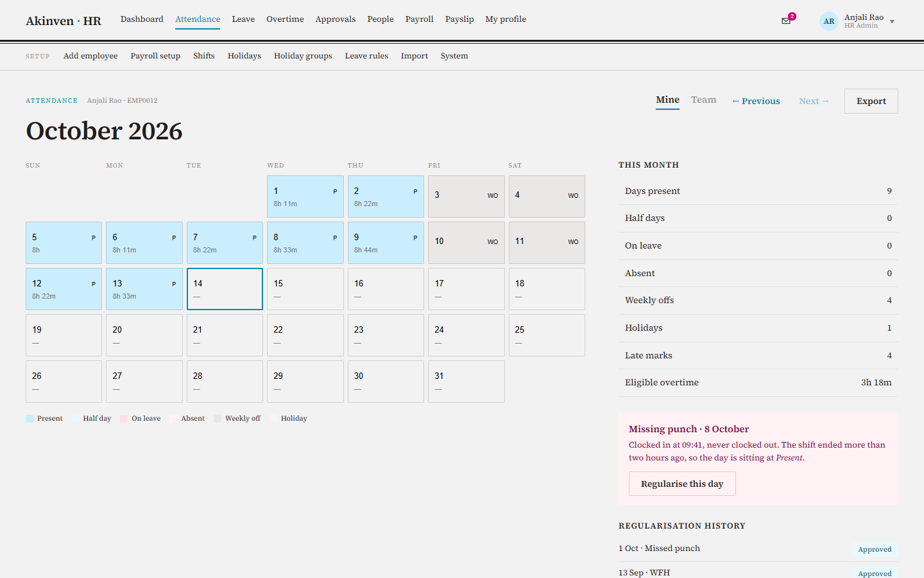Select October 22 calendar cell
Screen dimensions: 924x578
pos(305,335)
